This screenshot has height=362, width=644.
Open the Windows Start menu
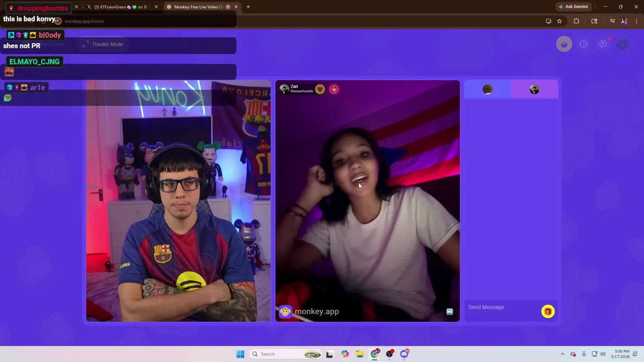tap(240, 354)
